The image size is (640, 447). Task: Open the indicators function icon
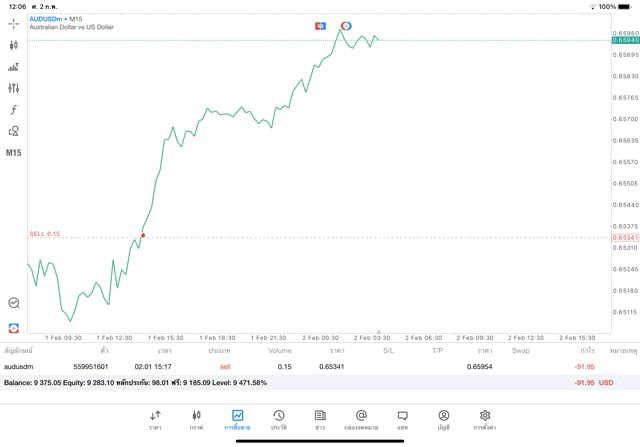coord(13,110)
